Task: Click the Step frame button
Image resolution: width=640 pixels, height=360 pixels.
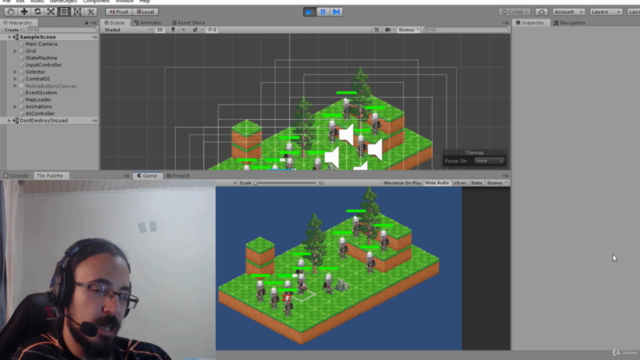Action: coord(336,12)
